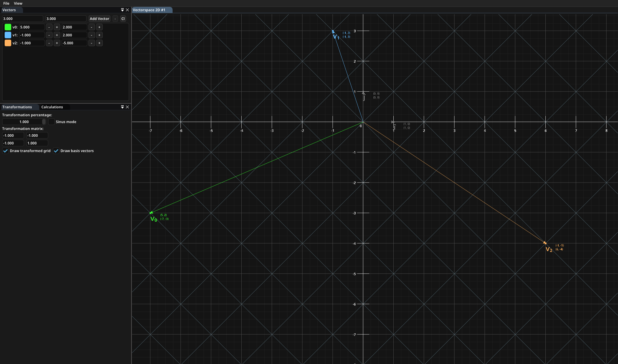Disable Draw basis vectors checkbox
Viewport: 618px width, 364px height.
(56, 151)
